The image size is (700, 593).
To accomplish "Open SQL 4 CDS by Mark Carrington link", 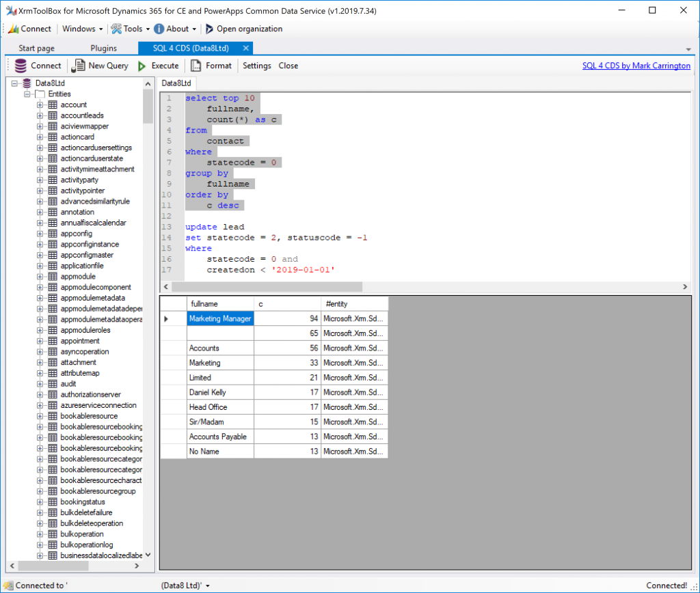I will coord(636,66).
